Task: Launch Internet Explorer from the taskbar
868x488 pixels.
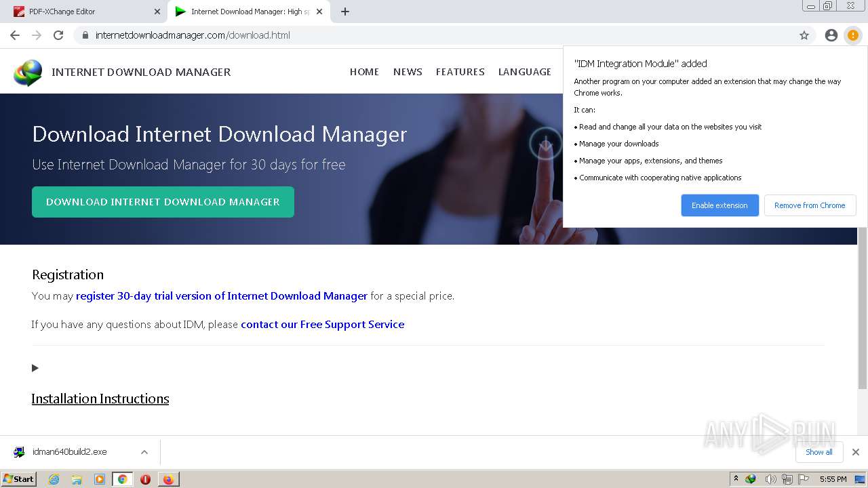Action: click(x=54, y=479)
